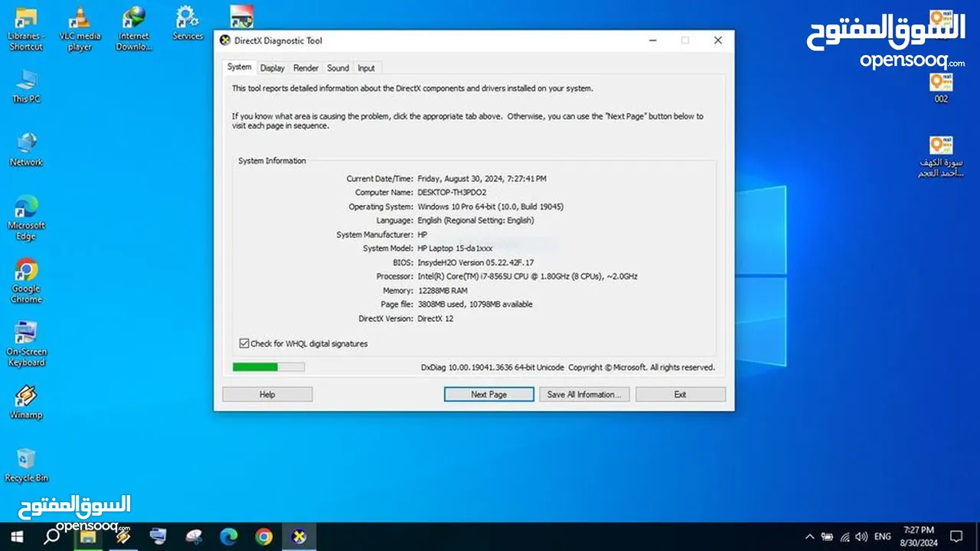This screenshot has height=551, width=980.
Task: Open taskbar search magnifier
Action: 51,536
